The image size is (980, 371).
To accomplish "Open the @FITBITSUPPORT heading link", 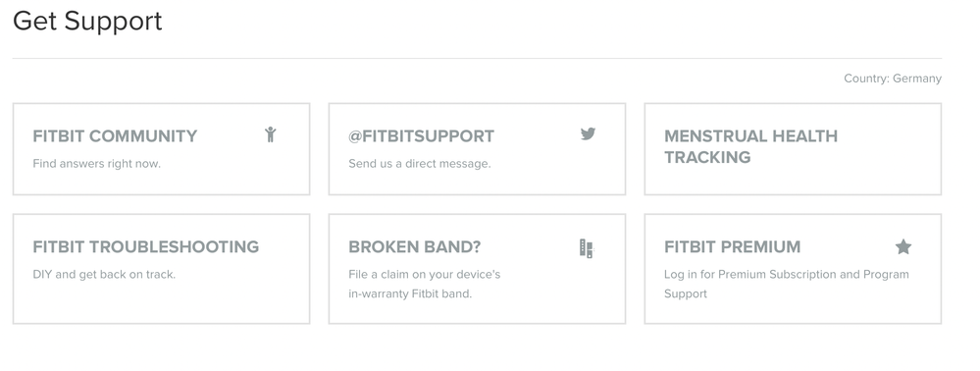I will tap(421, 135).
